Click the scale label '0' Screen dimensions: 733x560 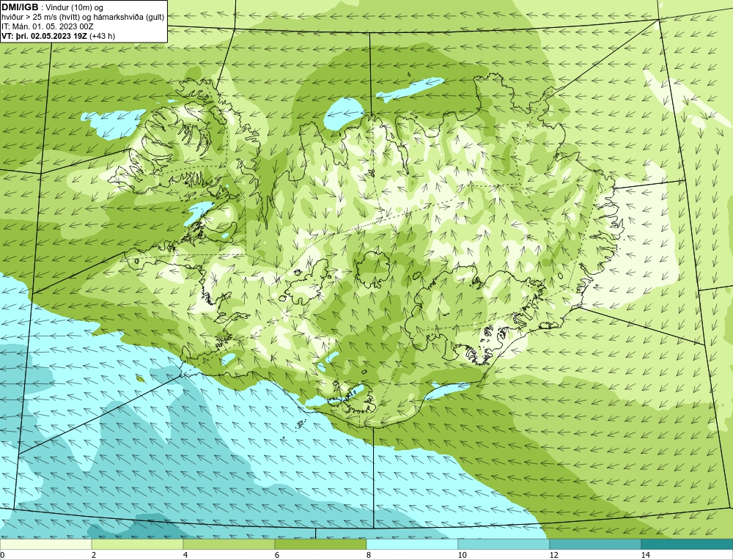2,555
